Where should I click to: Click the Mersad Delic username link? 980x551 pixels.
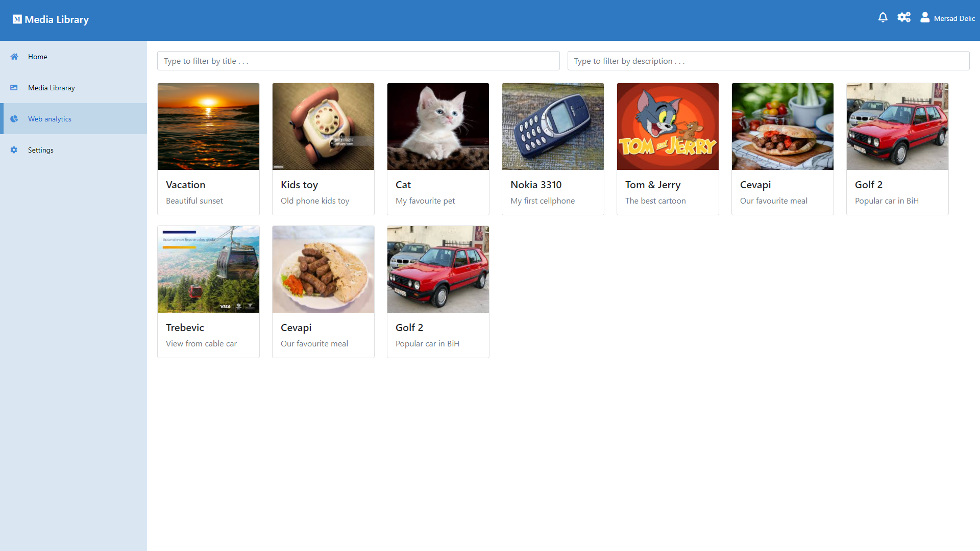(953, 18)
